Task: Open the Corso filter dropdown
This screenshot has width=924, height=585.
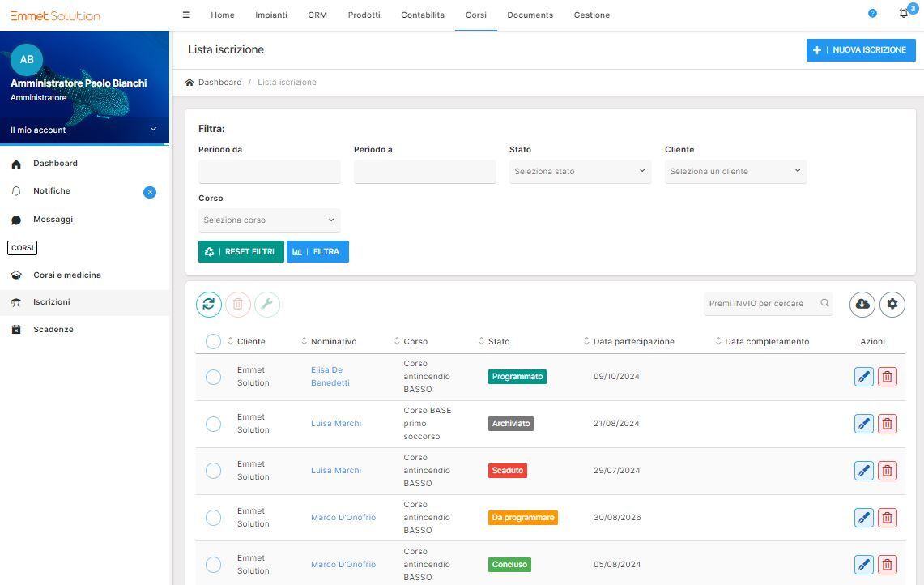Action: 269,220
